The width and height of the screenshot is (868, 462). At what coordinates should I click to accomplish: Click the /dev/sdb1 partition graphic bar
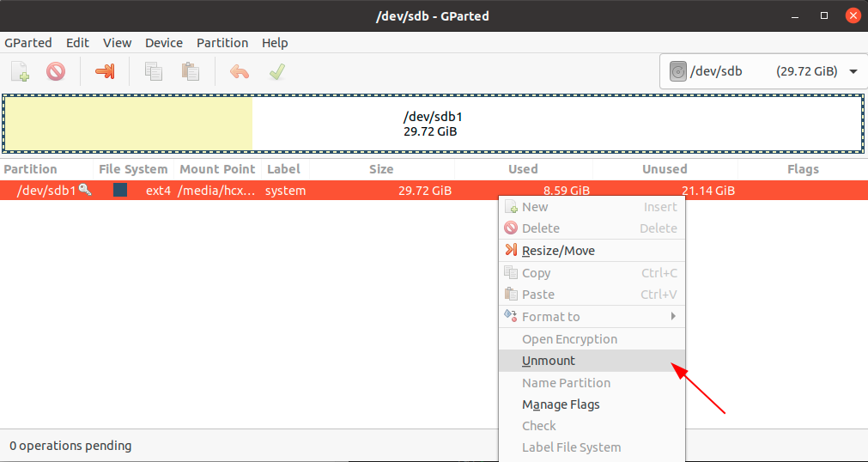(x=434, y=124)
